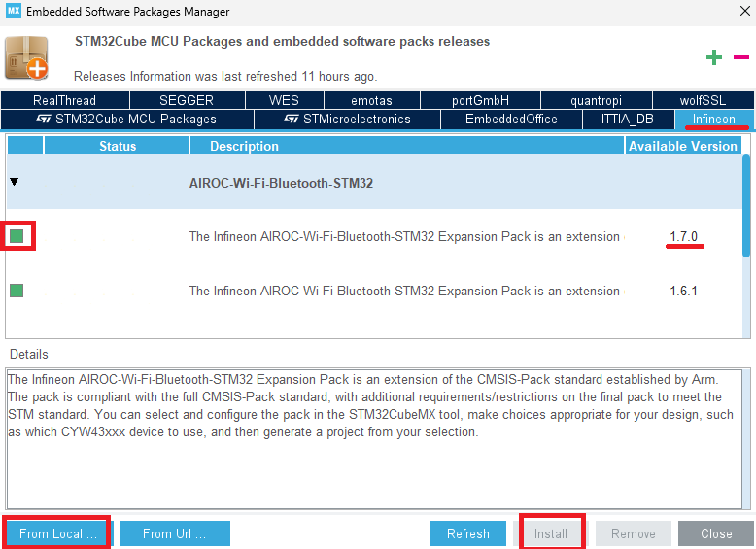Click the From Local ... button
756x549 pixels.
coord(57,533)
